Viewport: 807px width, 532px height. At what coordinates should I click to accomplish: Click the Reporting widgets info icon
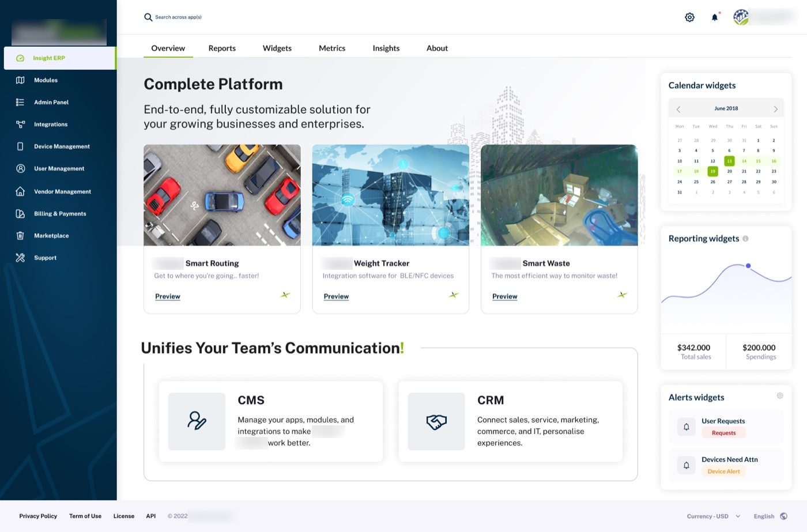point(745,239)
